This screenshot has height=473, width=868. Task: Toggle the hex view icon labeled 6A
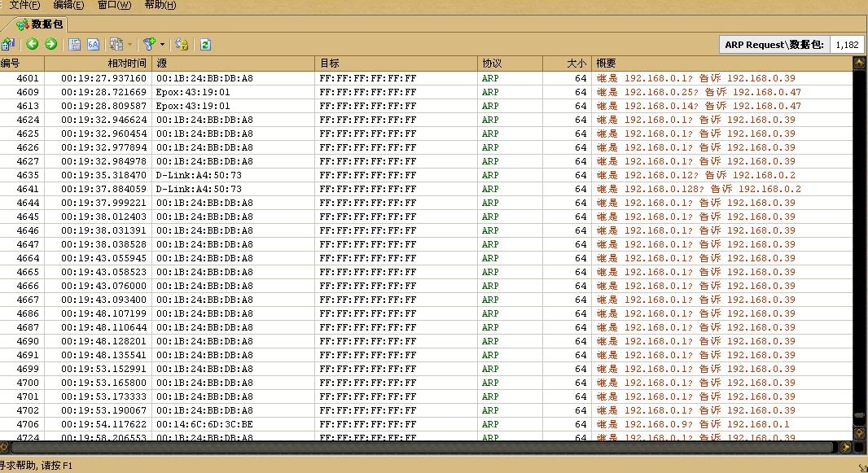(93, 44)
